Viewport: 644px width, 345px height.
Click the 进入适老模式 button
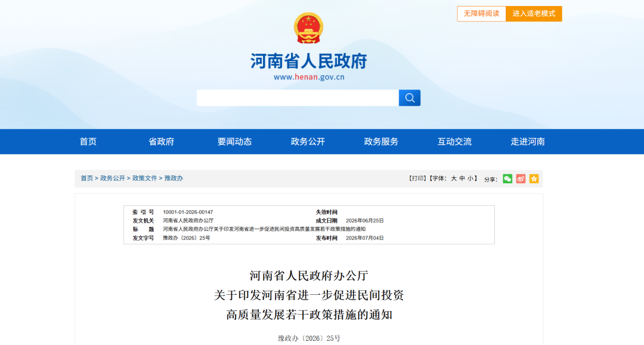(534, 14)
